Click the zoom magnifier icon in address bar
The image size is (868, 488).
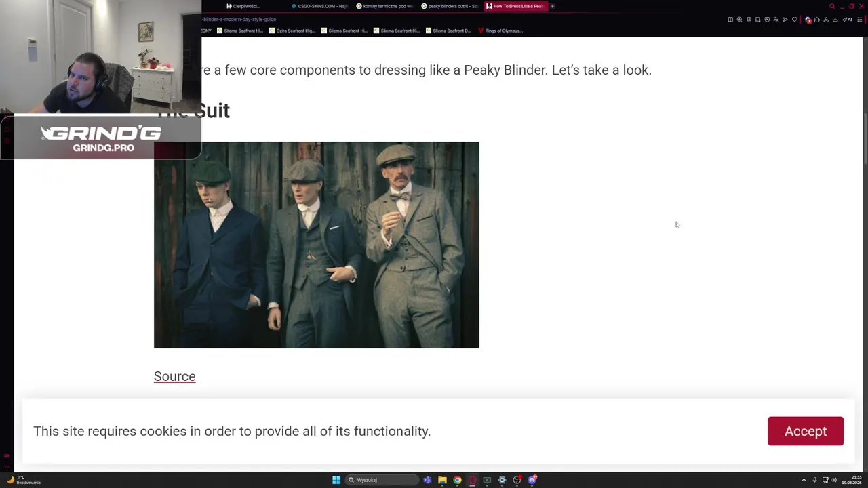tap(740, 20)
